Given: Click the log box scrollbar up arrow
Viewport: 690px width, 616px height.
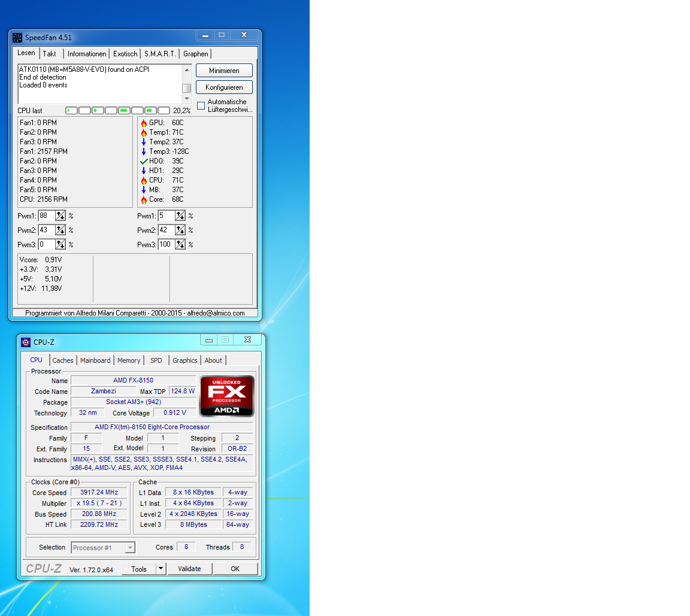Looking at the screenshot, I should click(187, 70).
